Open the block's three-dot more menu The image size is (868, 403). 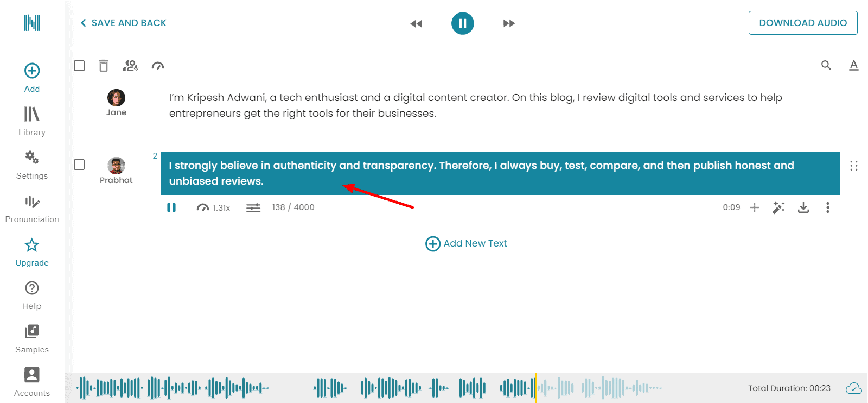828,207
